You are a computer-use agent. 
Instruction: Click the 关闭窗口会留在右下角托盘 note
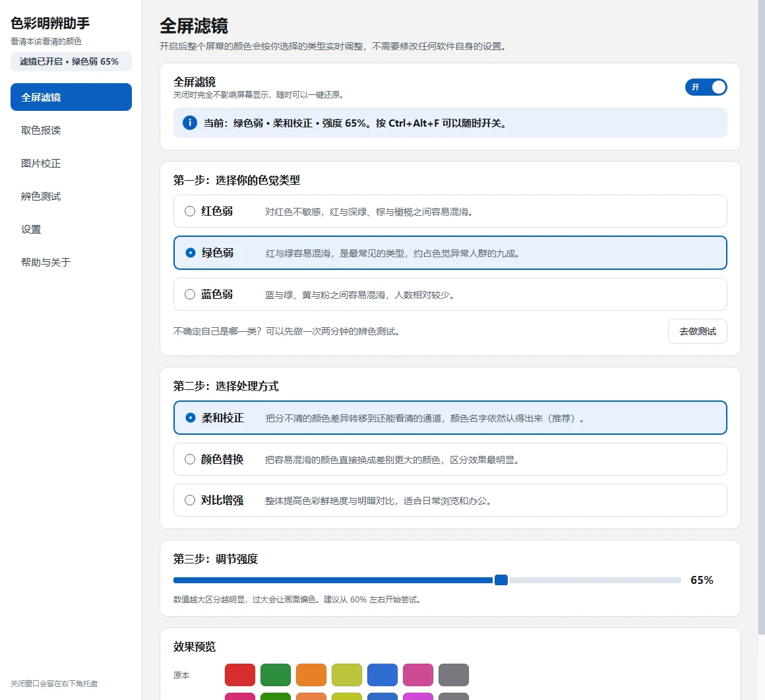click(54, 684)
